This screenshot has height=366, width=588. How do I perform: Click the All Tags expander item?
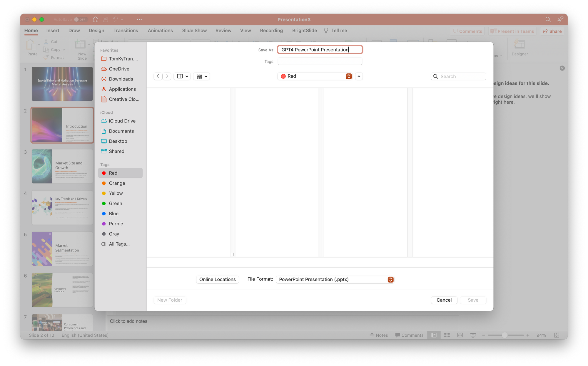pos(119,244)
